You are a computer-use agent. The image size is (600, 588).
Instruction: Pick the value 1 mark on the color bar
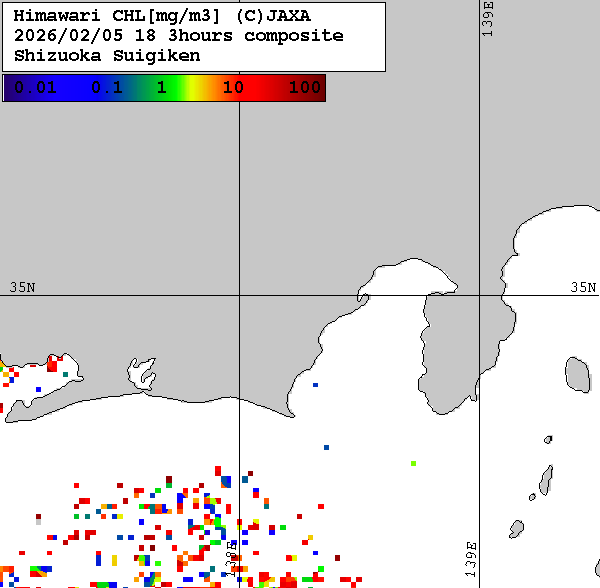pyautogui.click(x=161, y=88)
